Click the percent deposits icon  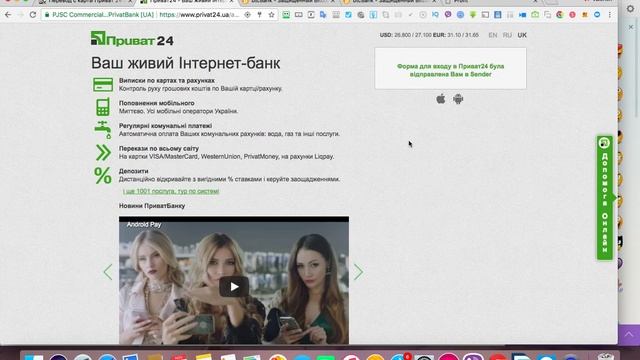tap(103, 176)
